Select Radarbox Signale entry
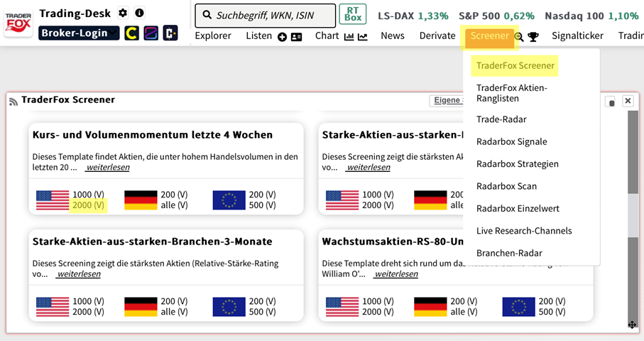Screen dimensions: 644x341 [x=512, y=142]
